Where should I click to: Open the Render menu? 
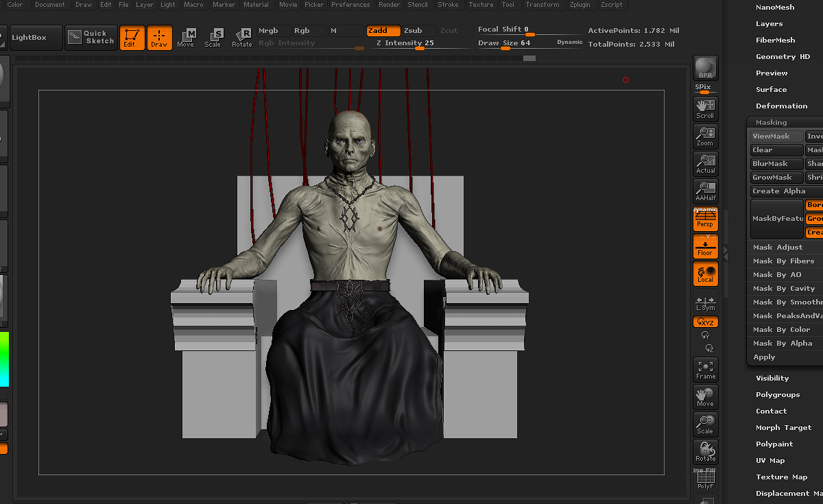click(389, 5)
